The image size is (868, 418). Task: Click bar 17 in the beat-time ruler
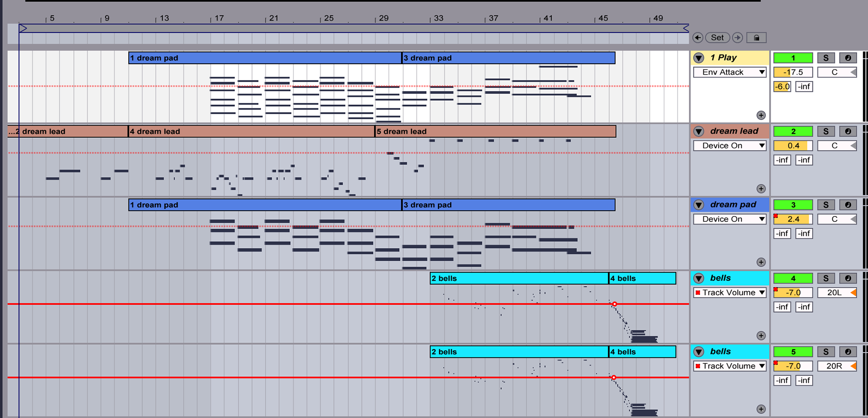[219, 18]
